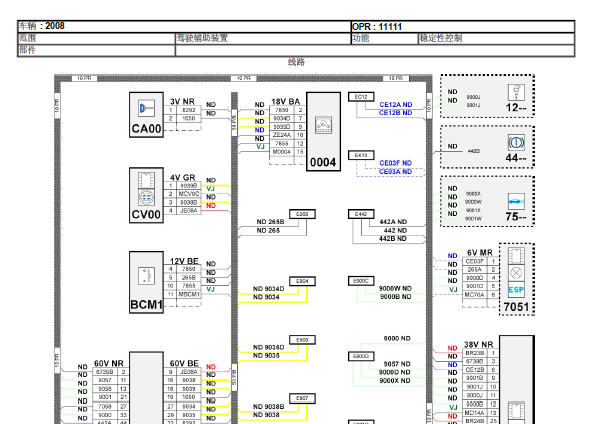Click the '4V GR' connector heading
This screenshot has height=424, width=590.
[x=182, y=178]
